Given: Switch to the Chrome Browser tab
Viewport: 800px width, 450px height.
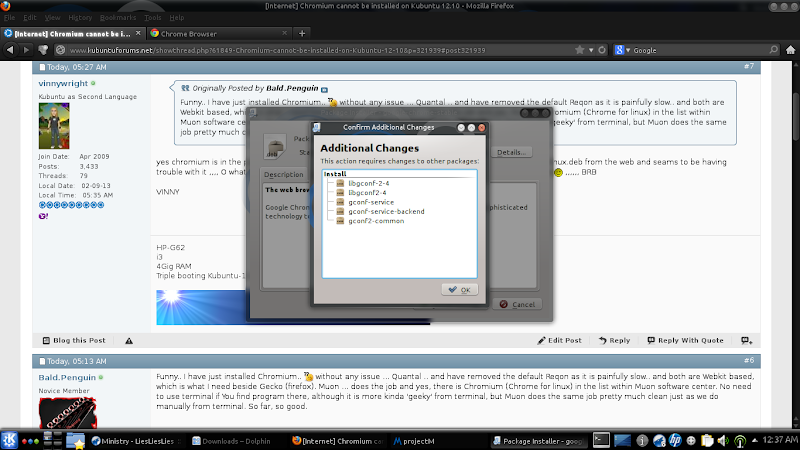Looking at the screenshot, I should tap(219, 34).
